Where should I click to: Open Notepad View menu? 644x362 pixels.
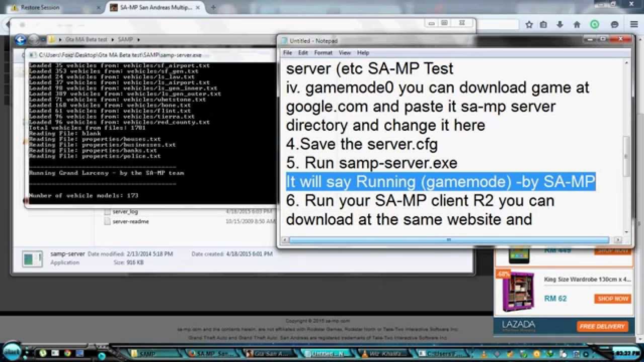345,52
